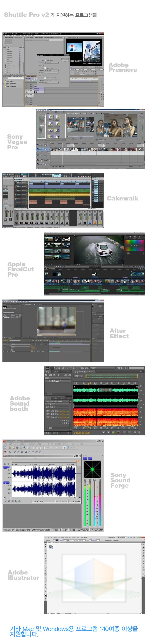The width and height of the screenshot is (148, 644).
Task: Click play transport button in Soundbooth
Action: click(x=109, y=433)
